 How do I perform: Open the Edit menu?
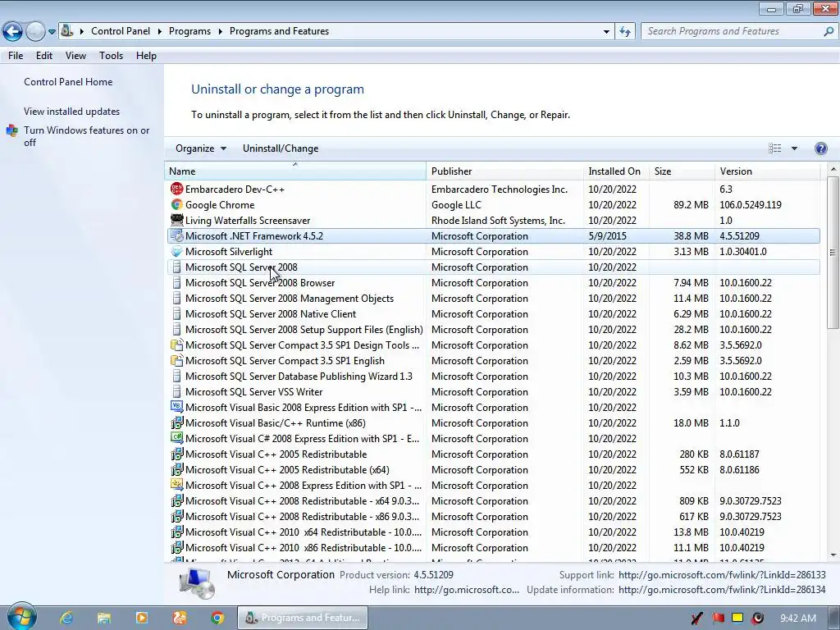click(44, 56)
